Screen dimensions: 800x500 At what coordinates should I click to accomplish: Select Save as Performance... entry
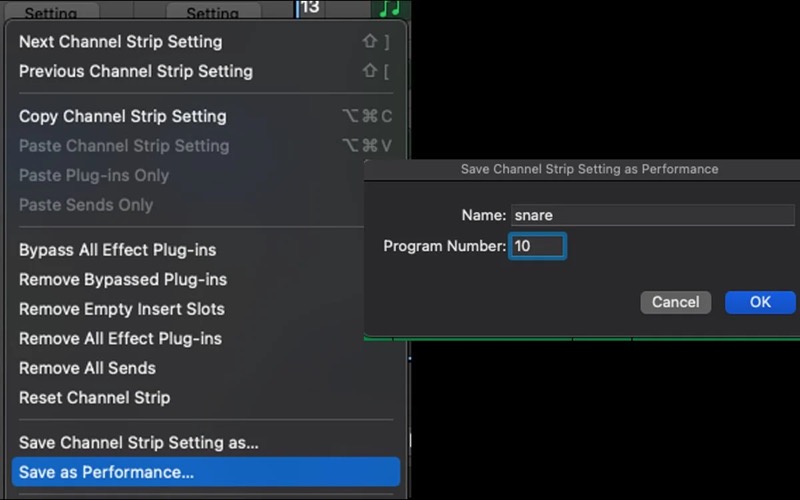106,472
